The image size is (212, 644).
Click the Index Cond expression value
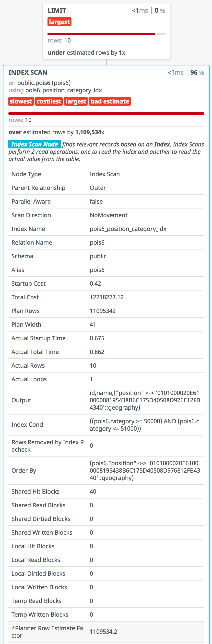click(x=144, y=425)
